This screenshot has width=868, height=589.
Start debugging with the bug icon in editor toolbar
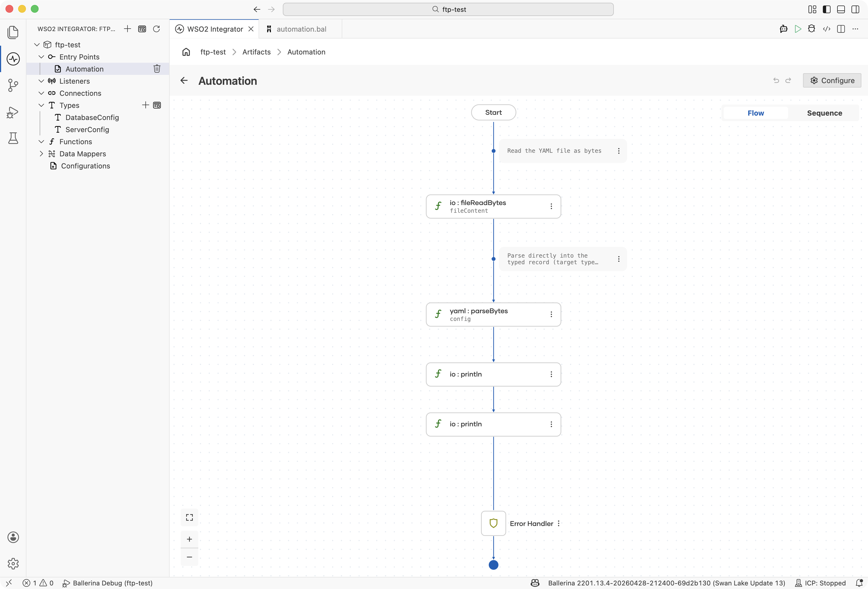click(x=812, y=29)
